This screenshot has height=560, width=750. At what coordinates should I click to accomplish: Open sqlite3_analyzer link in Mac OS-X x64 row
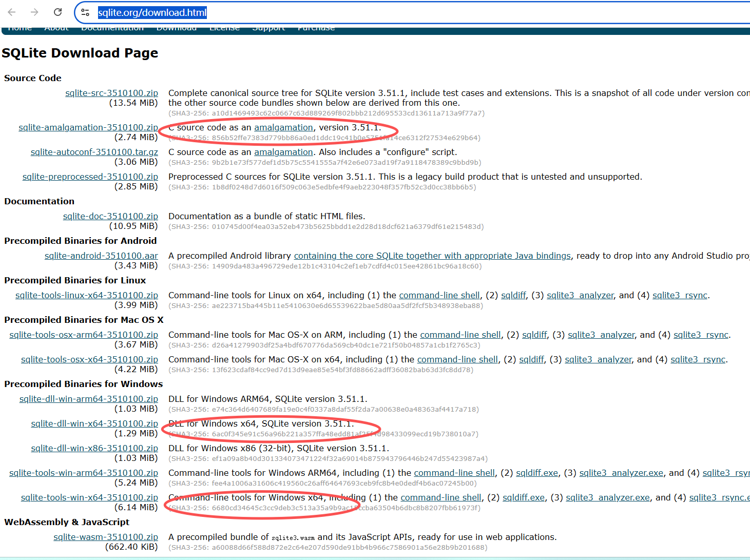tap(598, 359)
